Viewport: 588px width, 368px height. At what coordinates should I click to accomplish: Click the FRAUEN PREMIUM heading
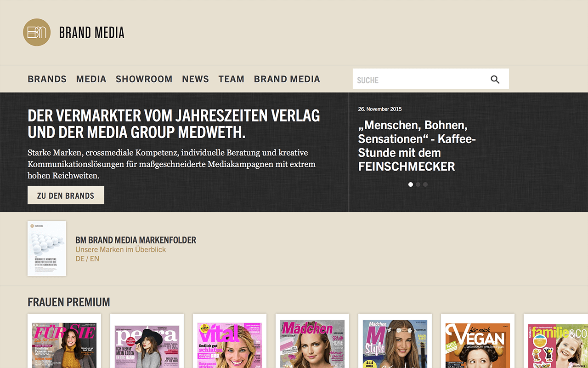coord(69,302)
